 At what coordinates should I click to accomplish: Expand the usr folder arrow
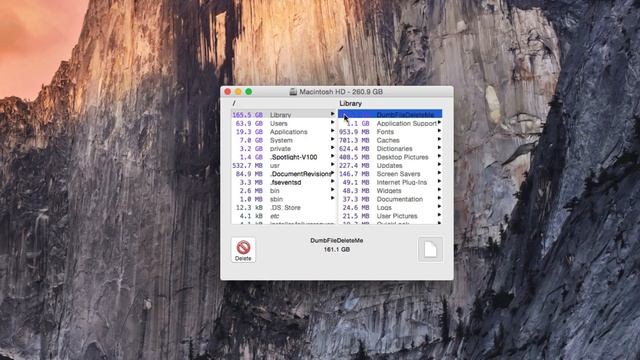coord(332,164)
